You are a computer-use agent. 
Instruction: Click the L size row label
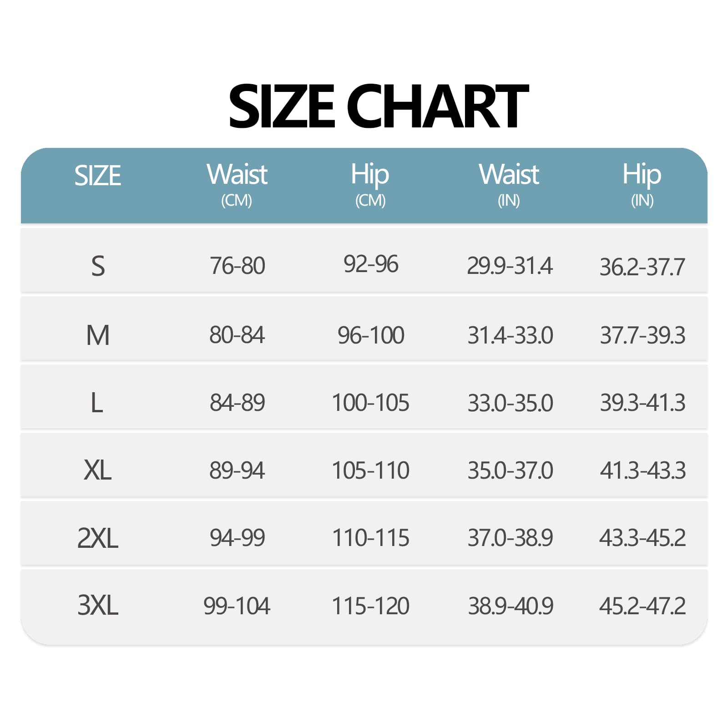click(97, 403)
